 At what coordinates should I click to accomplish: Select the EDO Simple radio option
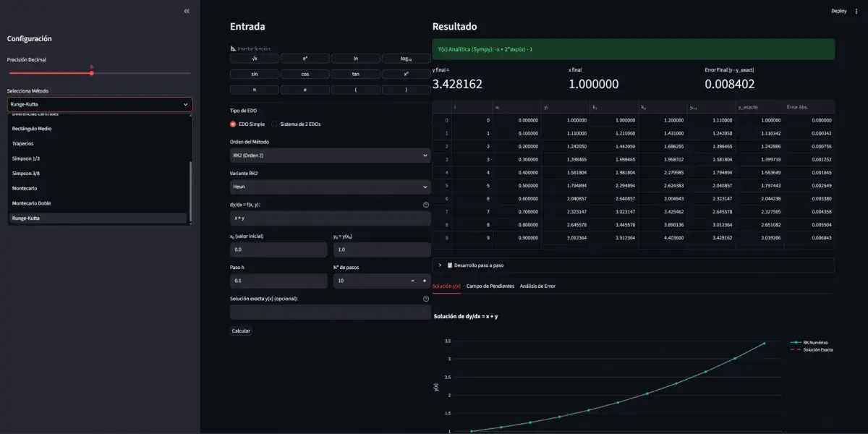coord(248,124)
